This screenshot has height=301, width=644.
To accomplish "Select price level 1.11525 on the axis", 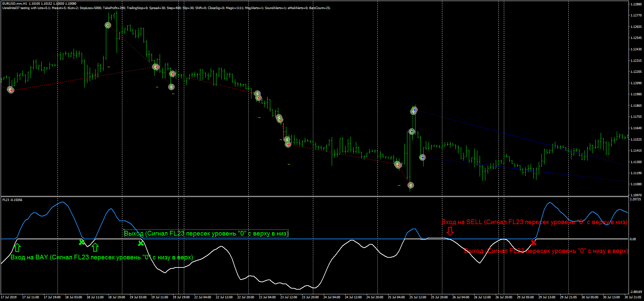I will pos(636,140).
